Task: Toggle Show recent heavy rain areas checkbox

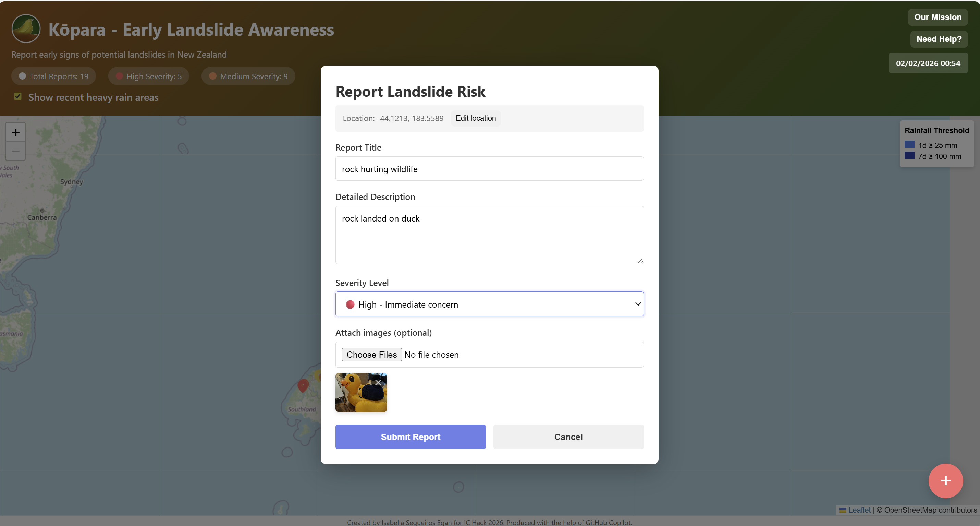Action: 17,96
